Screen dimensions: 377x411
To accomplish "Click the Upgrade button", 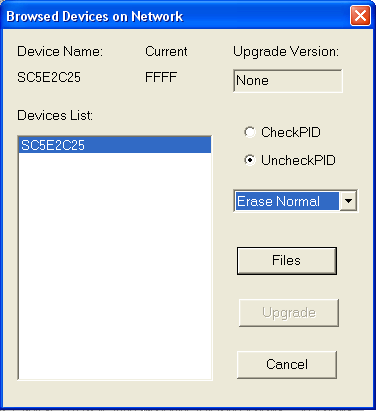I will pos(289,313).
